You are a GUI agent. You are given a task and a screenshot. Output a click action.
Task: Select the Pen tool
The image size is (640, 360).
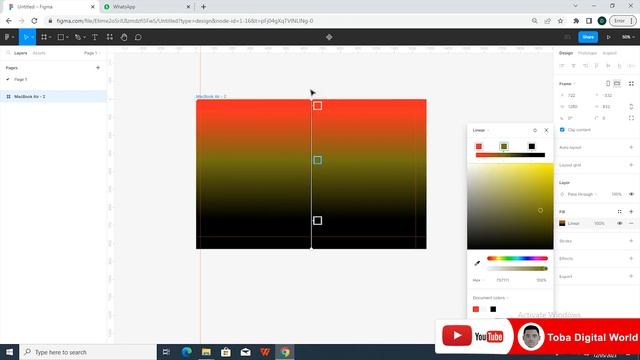pos(78,37)
